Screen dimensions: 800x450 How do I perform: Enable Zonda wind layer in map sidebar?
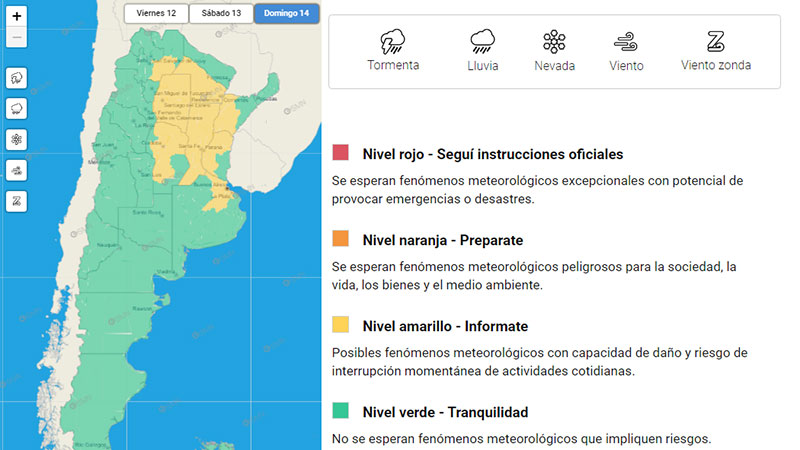tap(17, 201)
